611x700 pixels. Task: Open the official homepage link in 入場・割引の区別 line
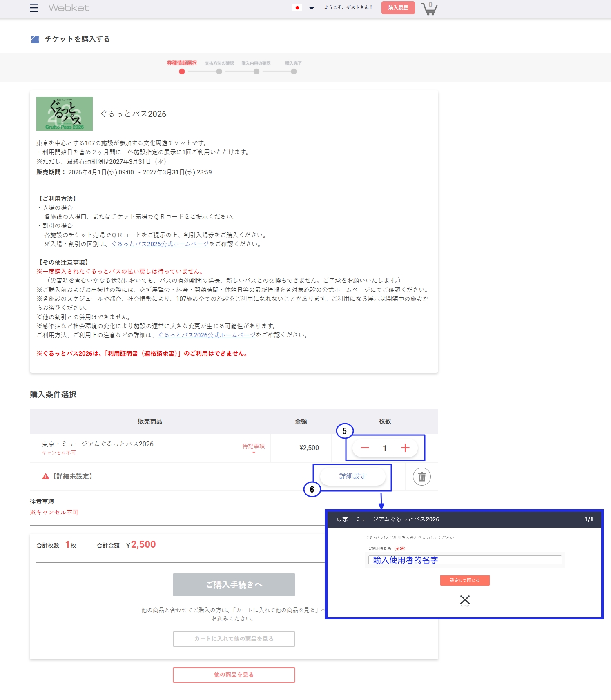160,244
